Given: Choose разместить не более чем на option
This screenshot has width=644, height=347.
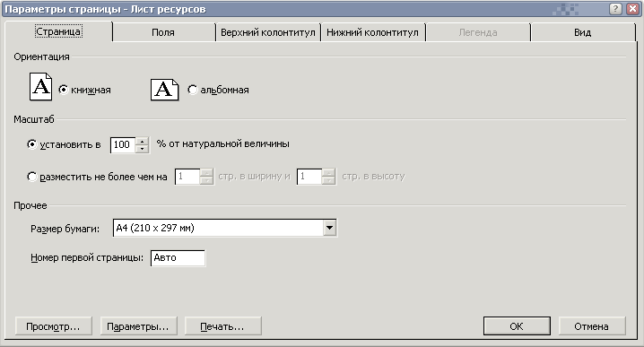Looking at the screenshot, I should point(31,177).
